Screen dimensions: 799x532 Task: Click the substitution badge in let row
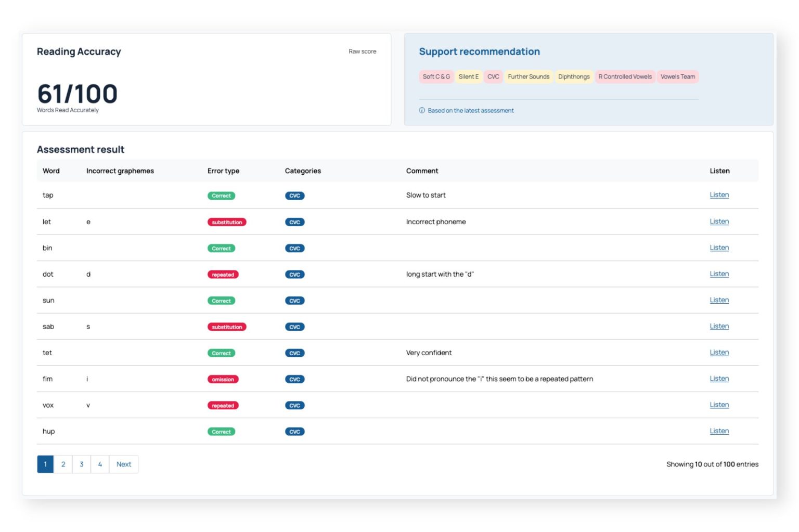tap(227, 222)
